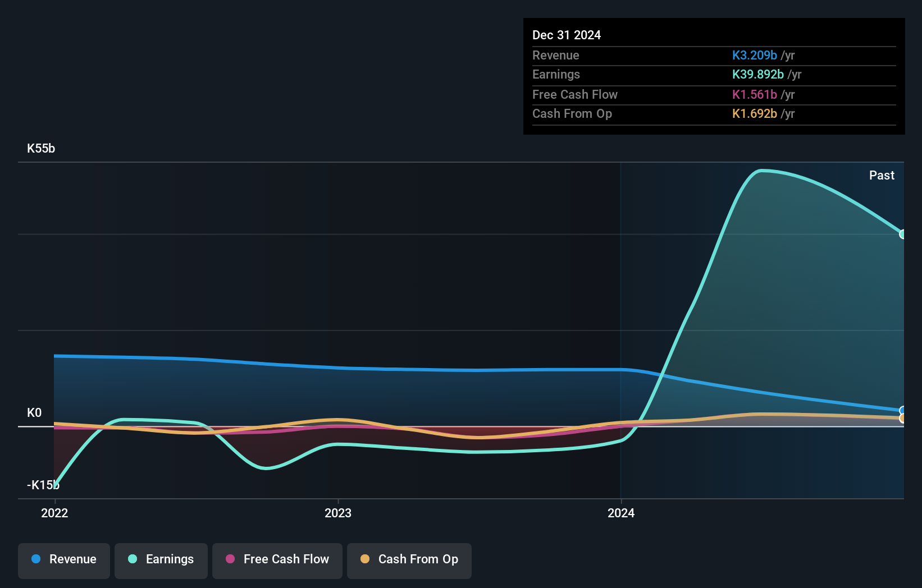The width and height of the screenshot is (922, 588).
Task: Click the Cash From Op label in tooltip
Action: point(572,114)
